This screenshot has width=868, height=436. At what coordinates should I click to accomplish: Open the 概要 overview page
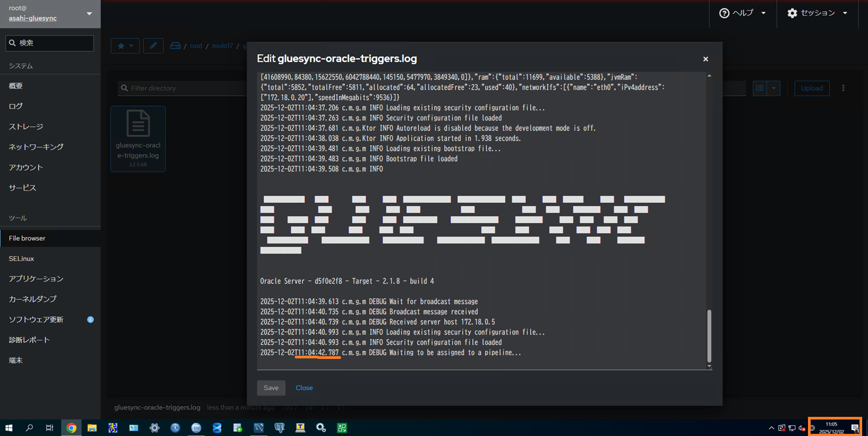coord(16,86)
